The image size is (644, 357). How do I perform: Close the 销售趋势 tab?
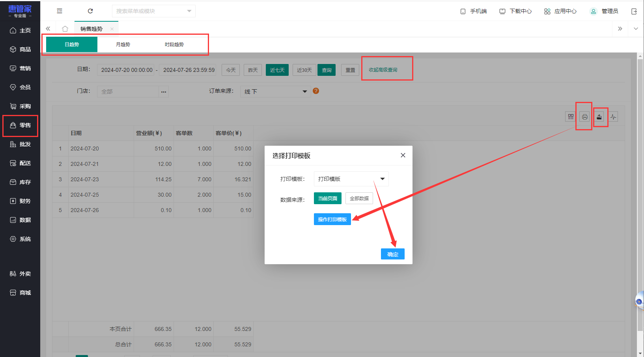(x=112, y=29)
